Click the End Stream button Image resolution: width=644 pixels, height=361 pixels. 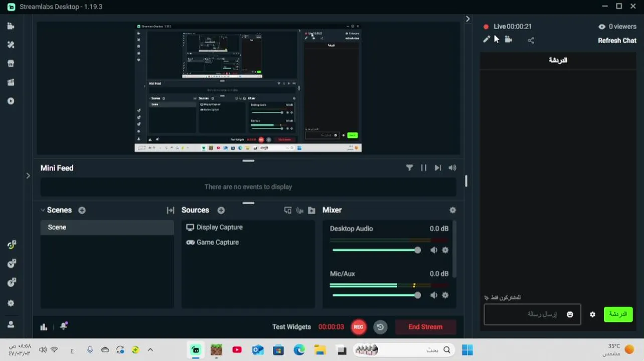pyautogui.click(x=425, y=327)
